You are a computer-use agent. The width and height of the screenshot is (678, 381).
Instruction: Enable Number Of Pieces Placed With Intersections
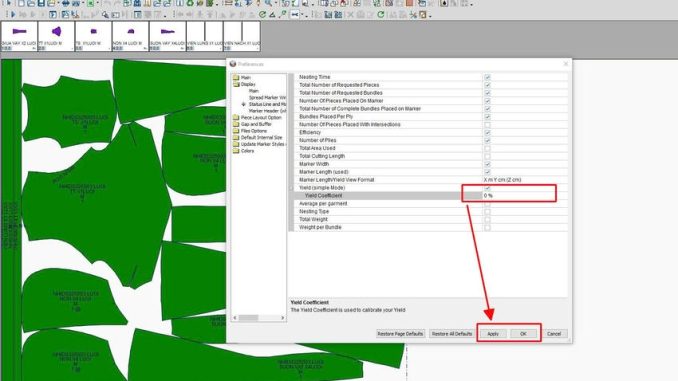(x=487, y=125)
